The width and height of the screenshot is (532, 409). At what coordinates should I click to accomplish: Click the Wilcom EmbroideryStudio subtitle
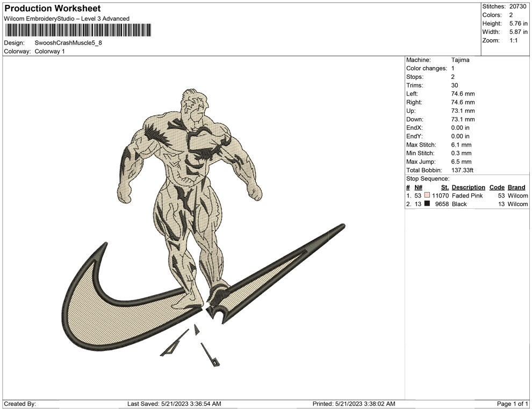pos(67,19)
